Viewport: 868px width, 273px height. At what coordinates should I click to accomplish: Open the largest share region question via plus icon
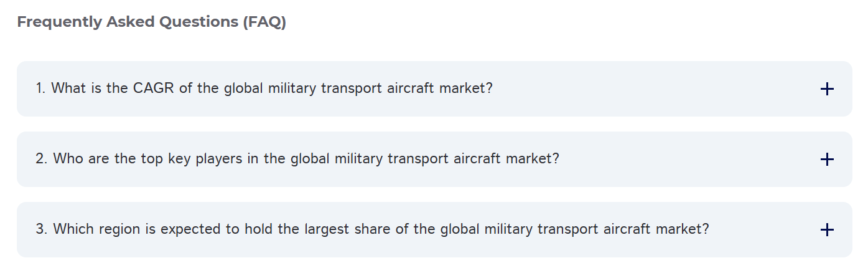(826, 230)
